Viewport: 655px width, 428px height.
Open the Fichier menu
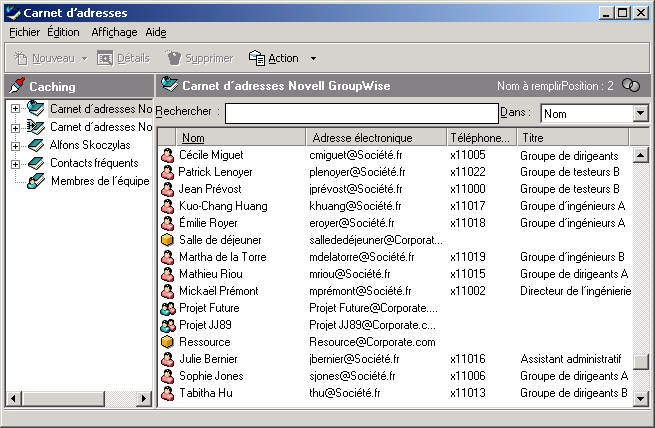tap(24, 32)
